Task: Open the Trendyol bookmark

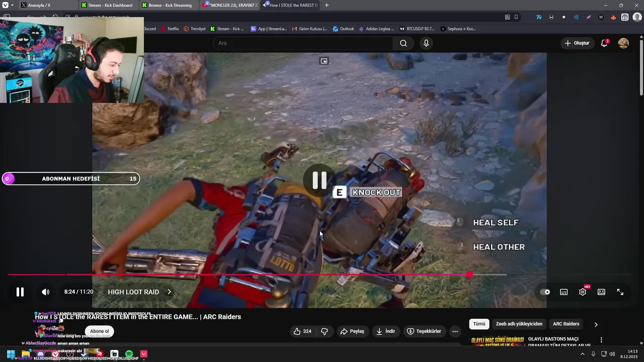Action: click(195, 29)
